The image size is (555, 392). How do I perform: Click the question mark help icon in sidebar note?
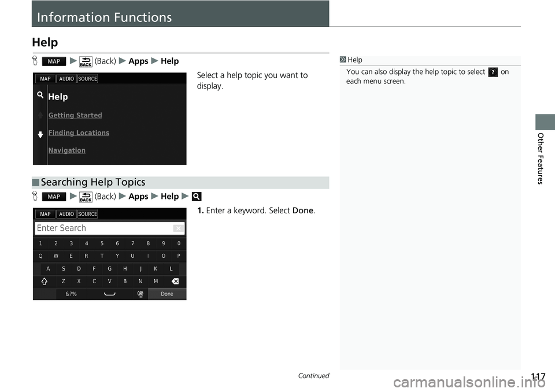[x=493, y=72]
